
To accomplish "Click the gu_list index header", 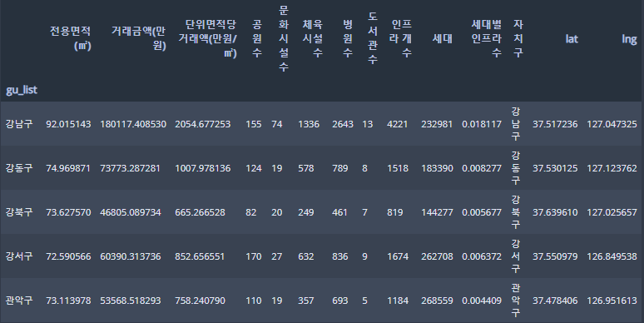I will coord(22,90).
